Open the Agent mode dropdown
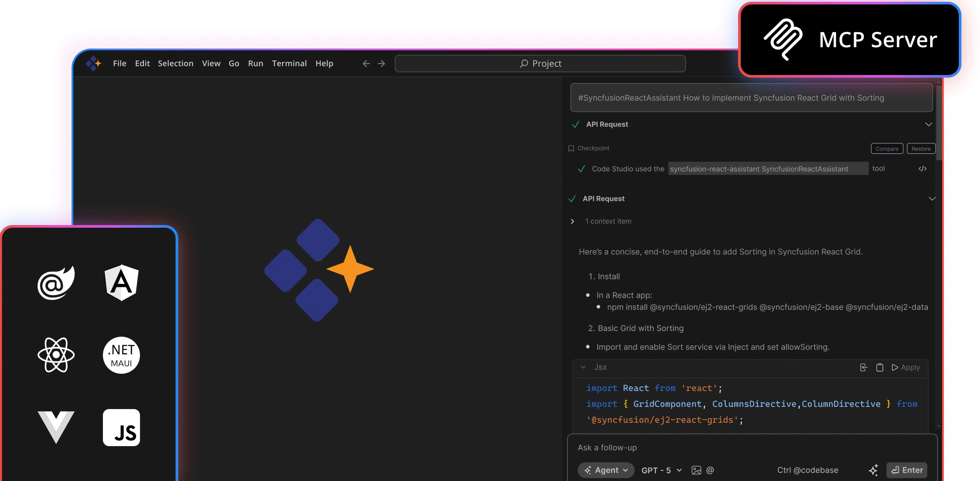This screenshot has width=980, height=481. pos(606,470)
